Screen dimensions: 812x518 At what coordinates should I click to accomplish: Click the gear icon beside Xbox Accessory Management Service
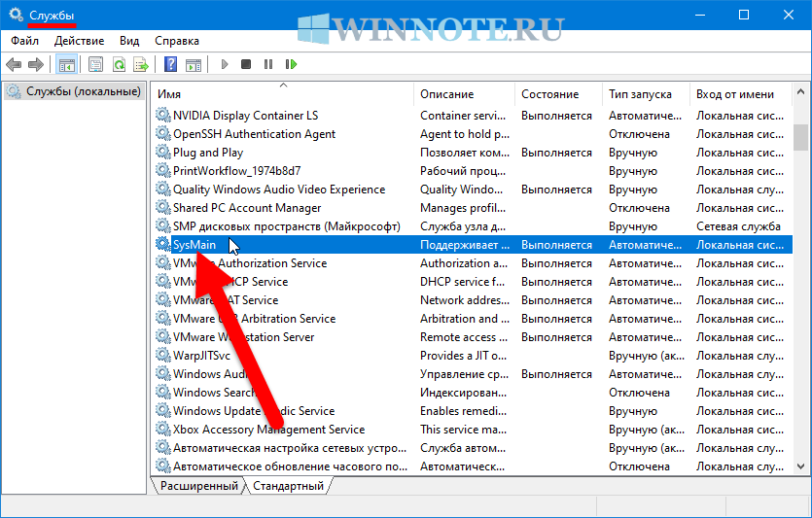point(163,429)
